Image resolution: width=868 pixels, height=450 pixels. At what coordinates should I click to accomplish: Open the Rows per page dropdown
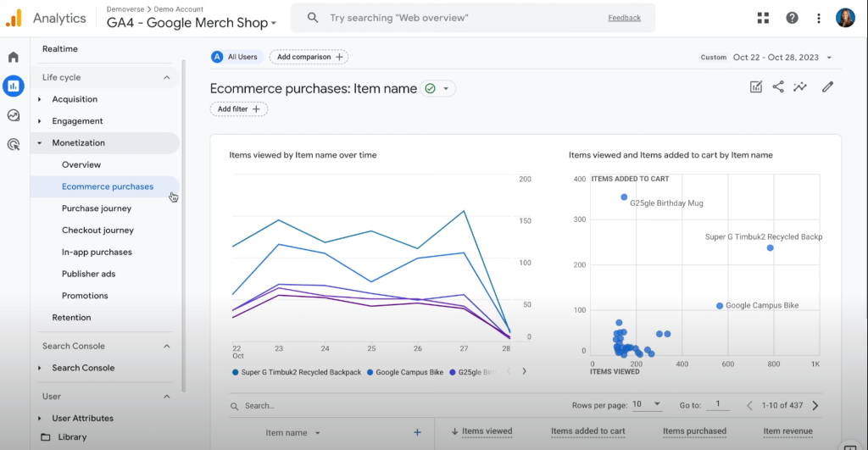[x=647, y=404]
